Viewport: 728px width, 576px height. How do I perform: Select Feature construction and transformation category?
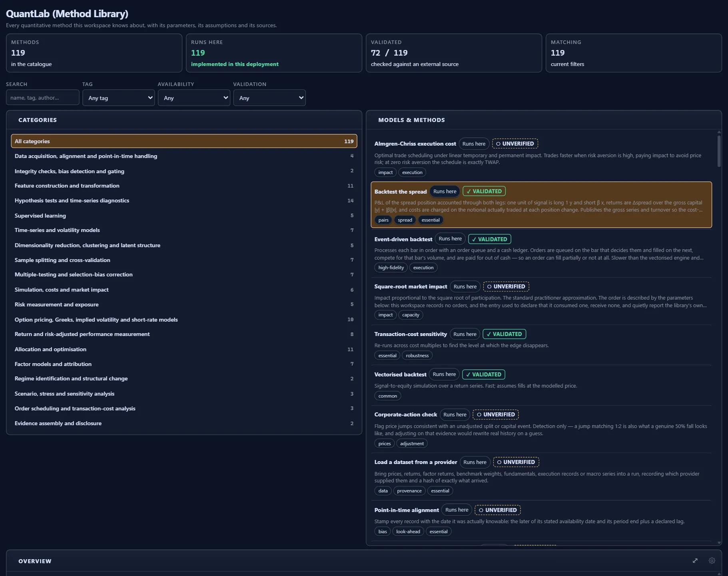click(x=184, y=186)
